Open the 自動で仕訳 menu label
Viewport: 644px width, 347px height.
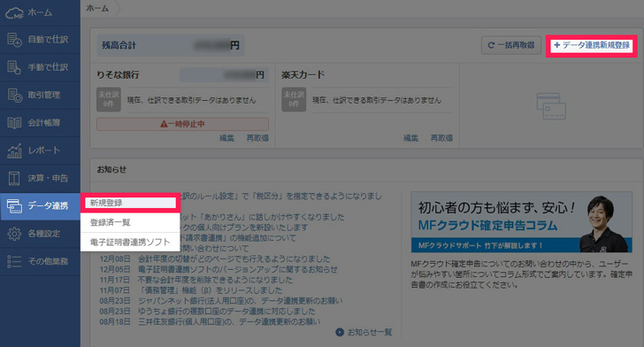click(48, 40)
